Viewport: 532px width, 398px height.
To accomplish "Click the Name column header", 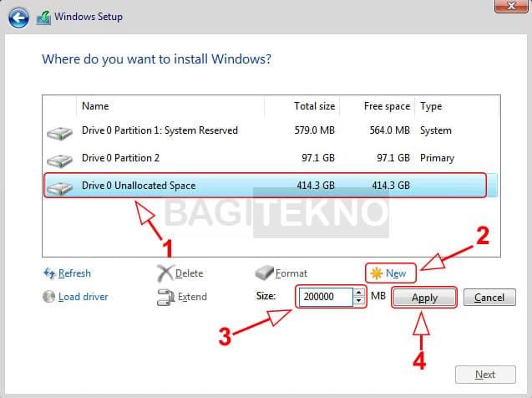I will (x=170, y=106).
